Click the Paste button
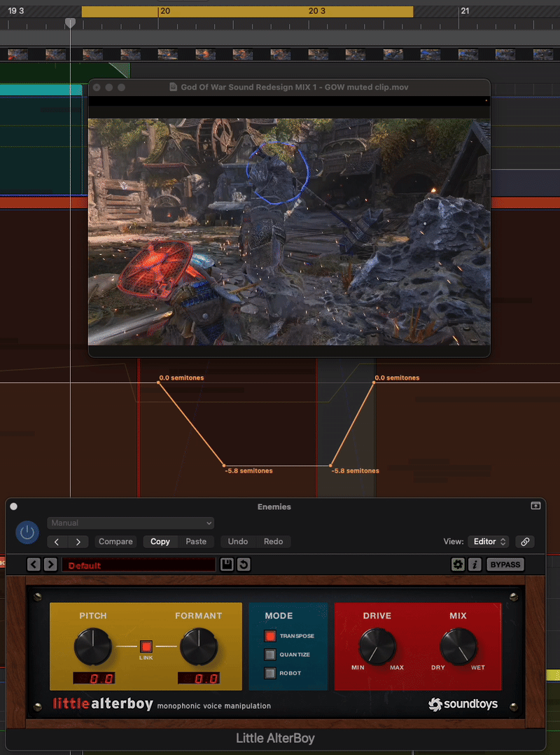The height and width of the screenshot is (755, 560). point(196,541)
